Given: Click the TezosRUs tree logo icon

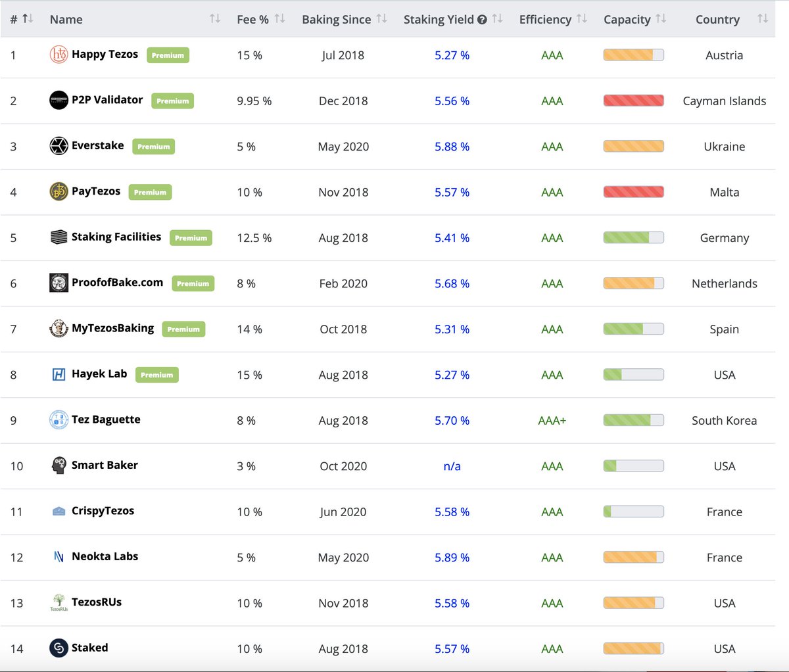Looking at the screenshot, I should (x=59, y=602).
